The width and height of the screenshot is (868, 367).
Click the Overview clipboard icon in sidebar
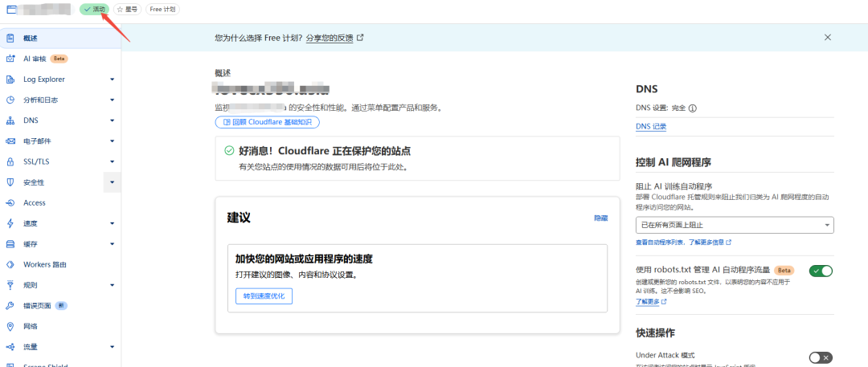(x=10, y=39)
